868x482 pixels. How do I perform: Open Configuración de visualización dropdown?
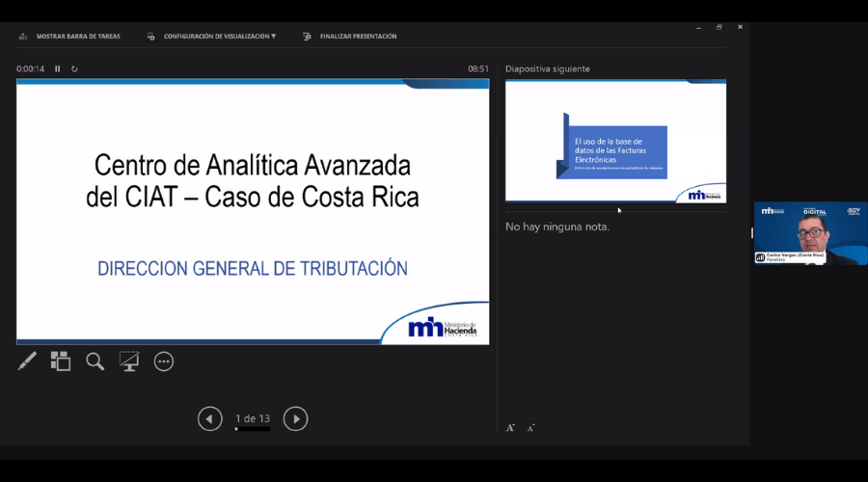click(220, 37)
